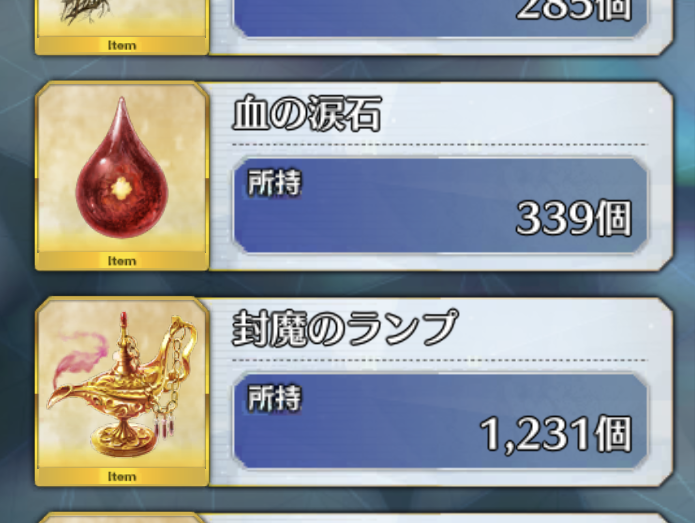Click the Item label under the topmost icon
Screen dimensions: 695x523
(x=121, y=45)
